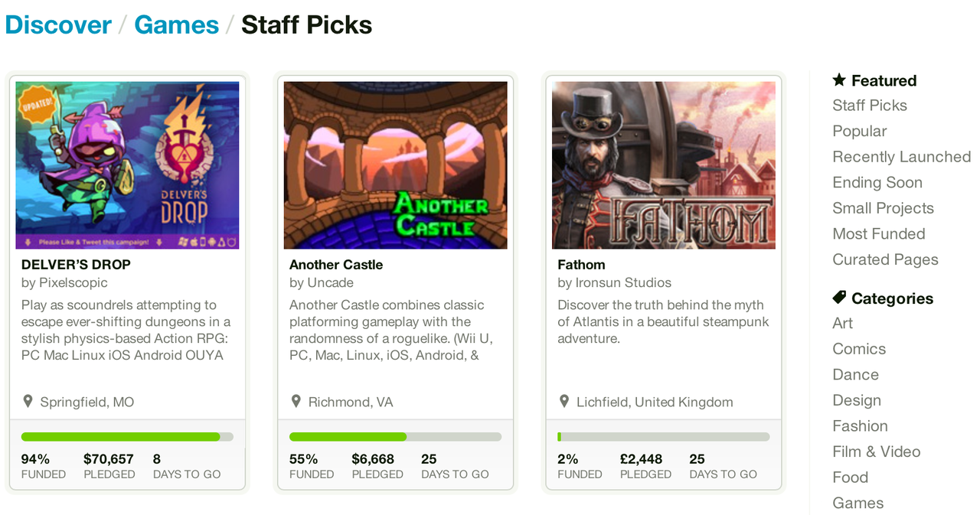Open the Fathom project title link
This screenshot has width=980, height=515.
point(581,265)
